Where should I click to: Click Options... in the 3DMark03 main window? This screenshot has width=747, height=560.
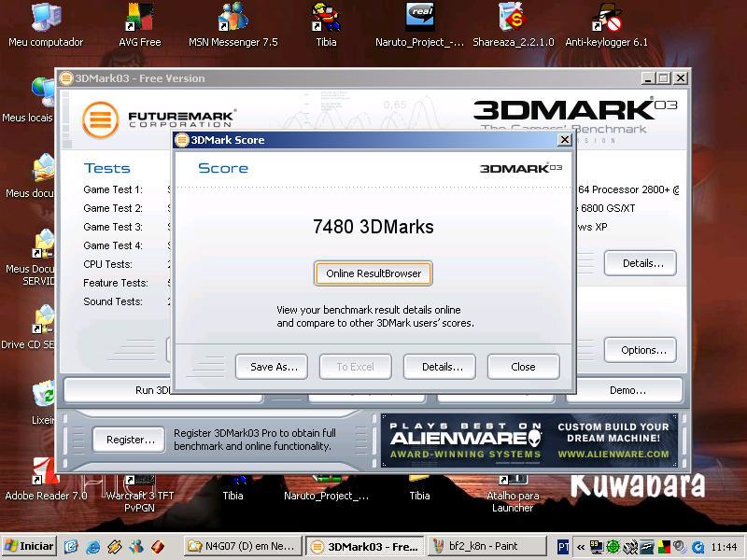click(x=641, y=350)
